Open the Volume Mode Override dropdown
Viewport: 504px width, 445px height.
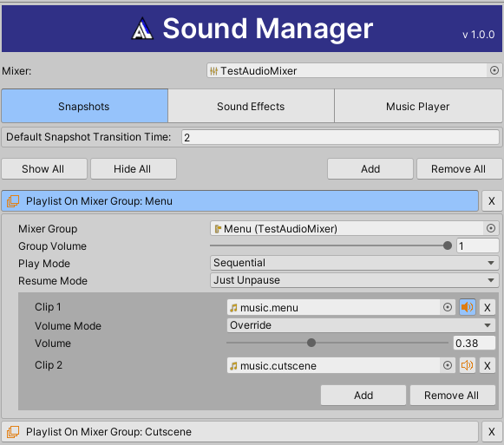tap(361, 325)
